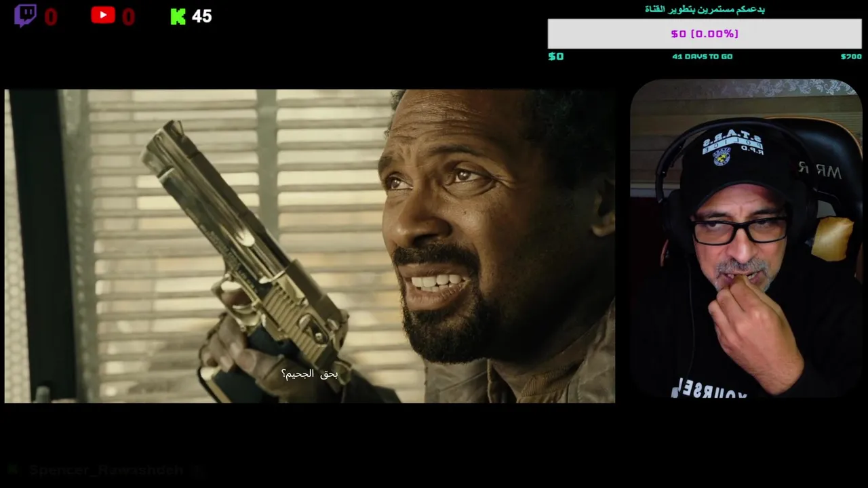Viewport: 868px width, 488px height.
Task: Click the Twitch viewer count 0
Action: point(51,17)
